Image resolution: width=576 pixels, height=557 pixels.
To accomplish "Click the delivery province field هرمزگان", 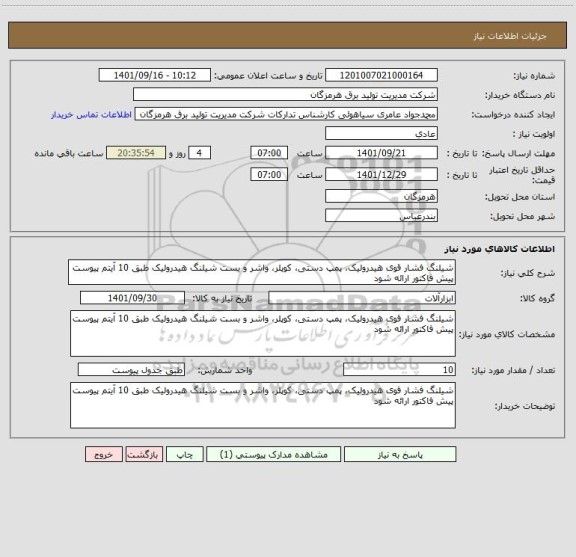I will pyautogui.click(x=381, y=196).
